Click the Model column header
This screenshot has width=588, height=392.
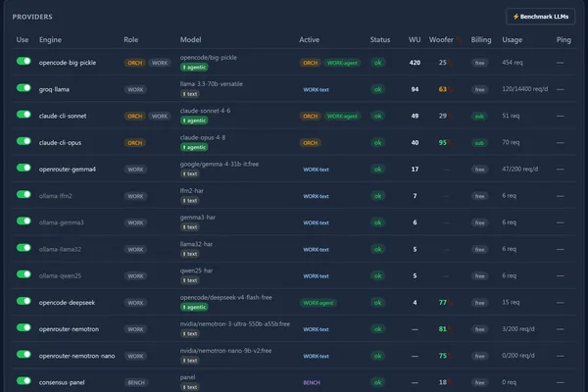pyautogui.click(x=190, y=40)
